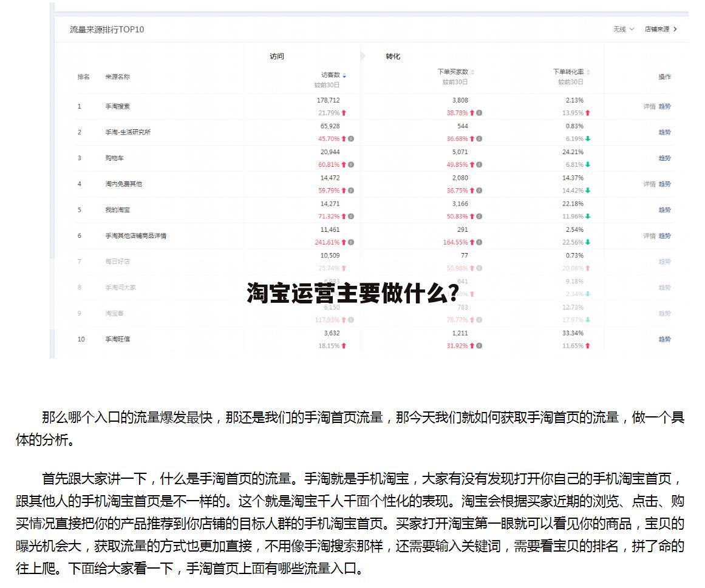Click the info icon beside 117.93%
Screen dimensions: 705x588
pyautogui.click(x=351, y=320)
